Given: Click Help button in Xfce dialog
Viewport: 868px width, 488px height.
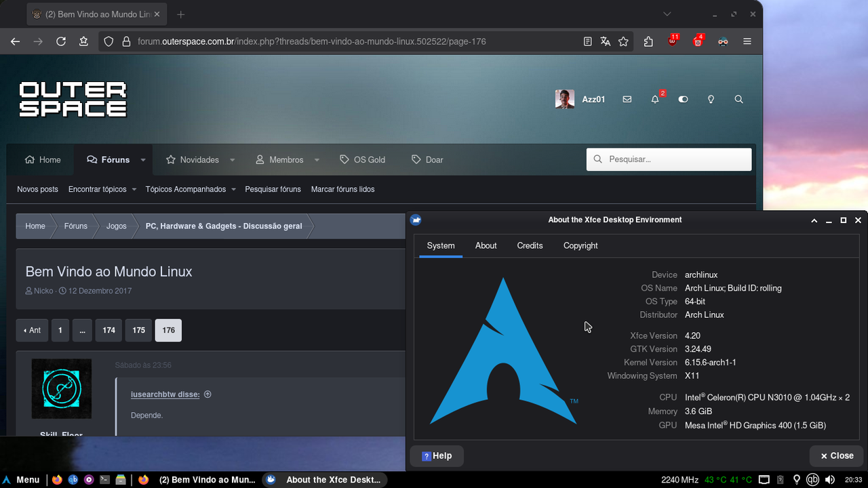Looking at the screenshot, I should pyautogui.click(x=437, y=456).
